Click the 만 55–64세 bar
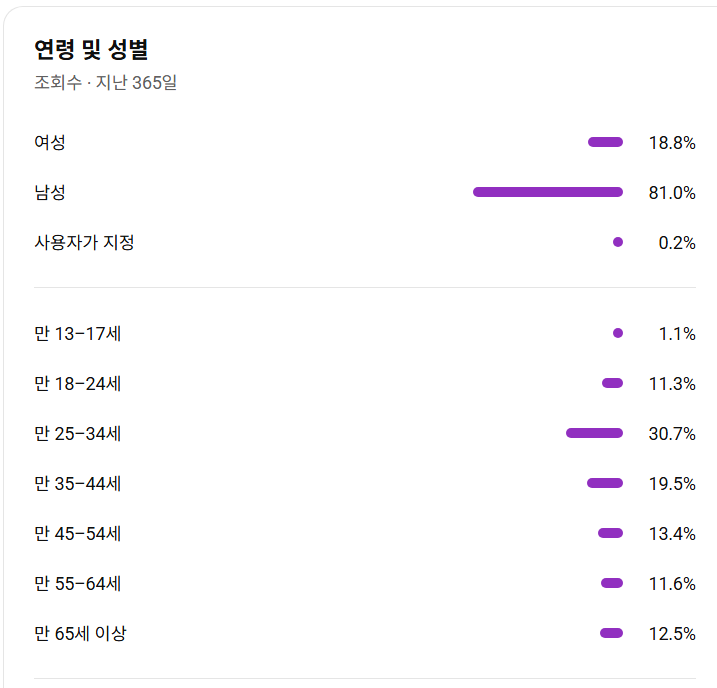The width and height of the screenshot is (717, 688). coord(612,583)
